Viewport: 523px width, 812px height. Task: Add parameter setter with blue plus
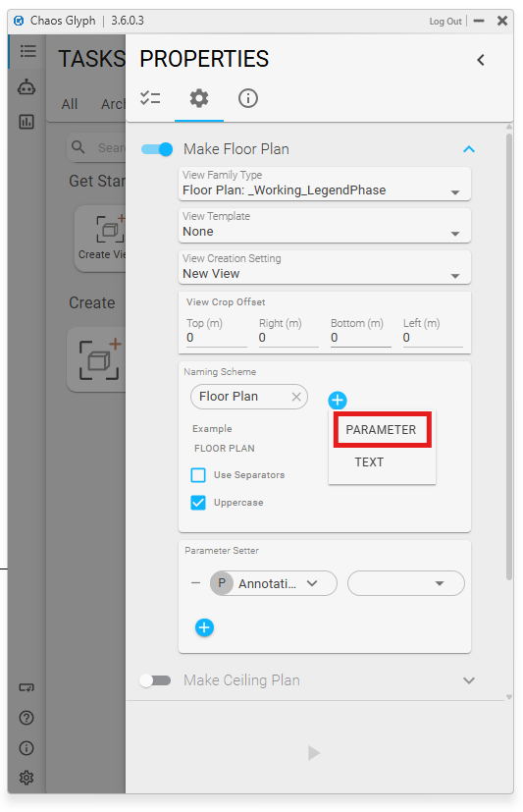coord(204,627)
